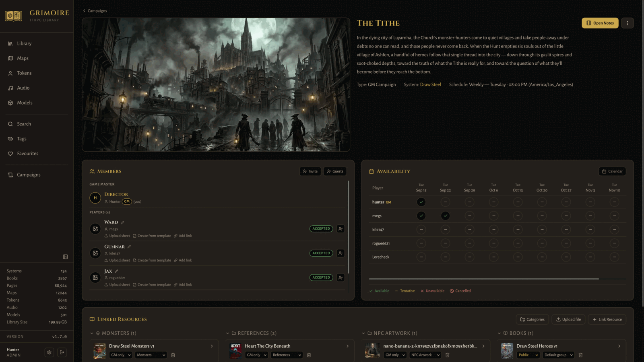Click Draw Steel Monsters v1 thumbnail
This screenshot has height=362, width=644.
coord(99,351)
